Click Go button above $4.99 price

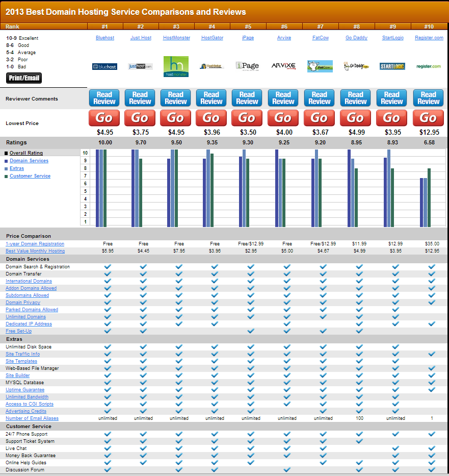(x=355, y=118)
